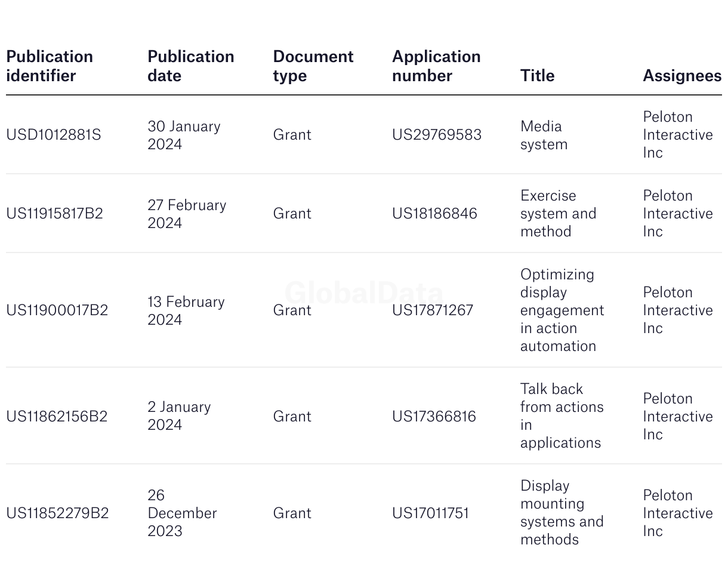Screen dimensions: 728x585
Task: Click the Document type column header
Action: (x=313, y=66)
